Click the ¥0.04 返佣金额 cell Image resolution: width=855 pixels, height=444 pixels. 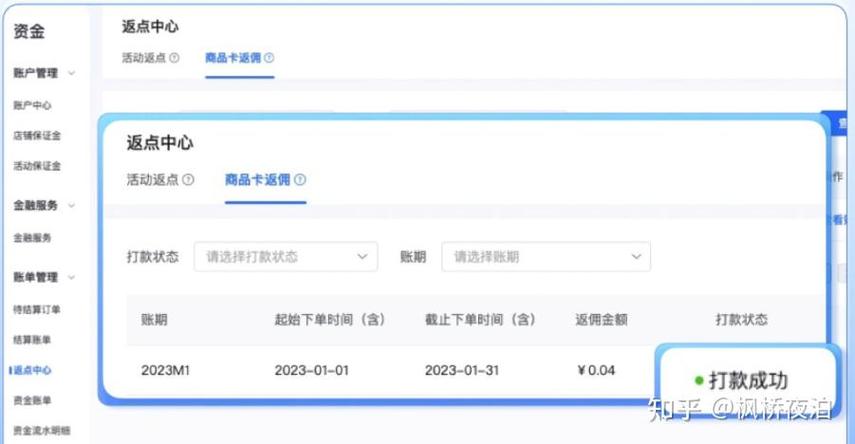(596, 370)
